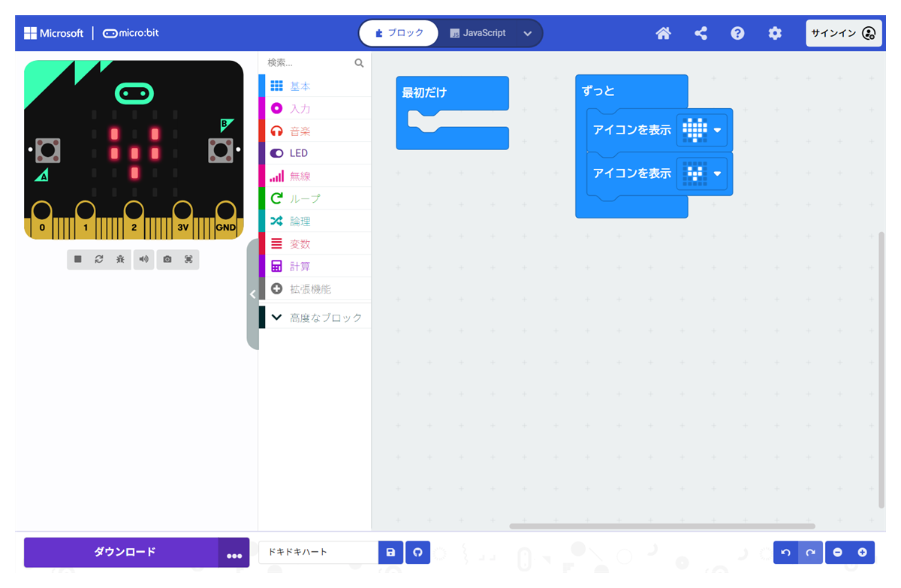Open the ループ block category

click(x=315, y=198)
